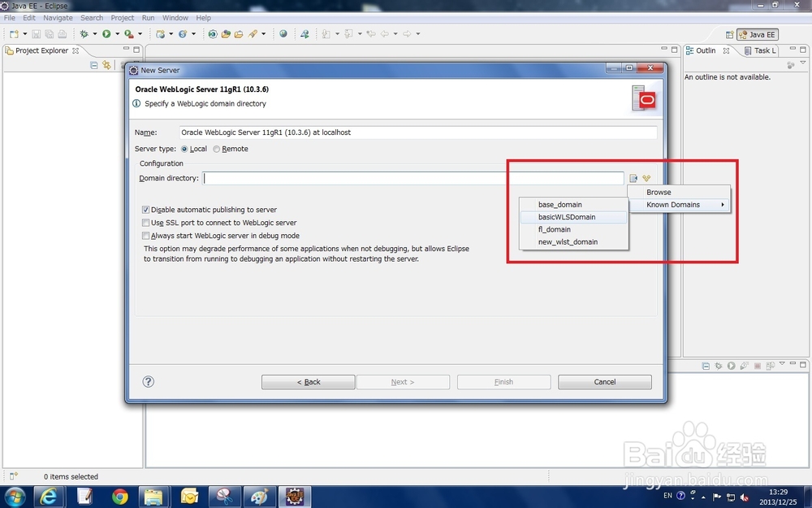Switch to the Task List tab
This screenshot has width=812, height=508.
(x=760, y=50)
